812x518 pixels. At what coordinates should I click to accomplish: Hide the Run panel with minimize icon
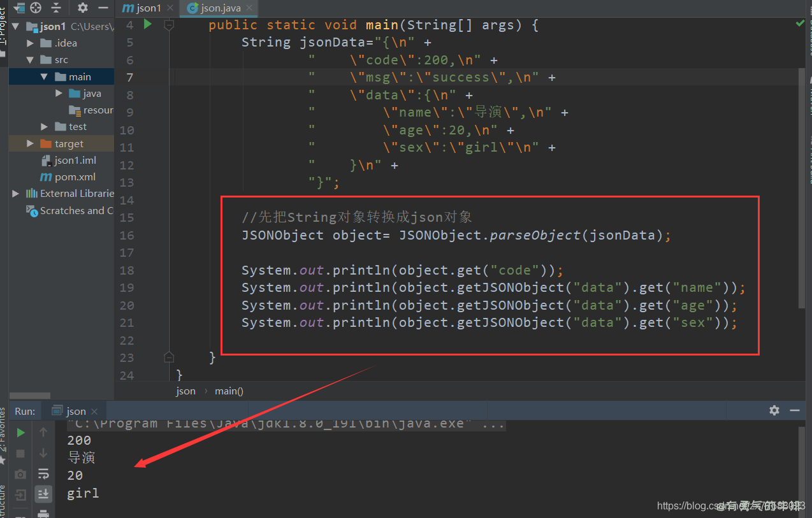pyautogui.click(x=795, y=410)
